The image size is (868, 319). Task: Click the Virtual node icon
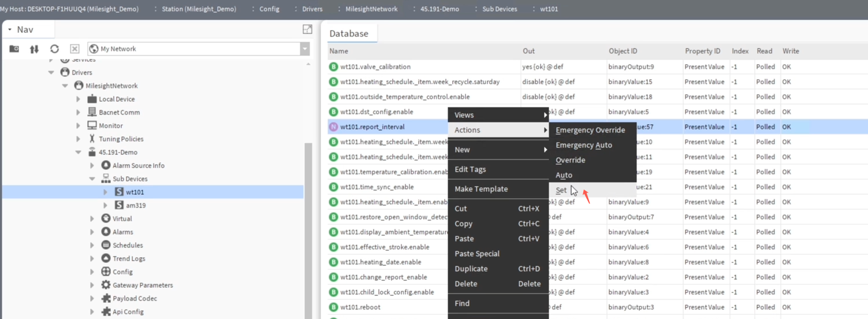(x=106, y=218)
